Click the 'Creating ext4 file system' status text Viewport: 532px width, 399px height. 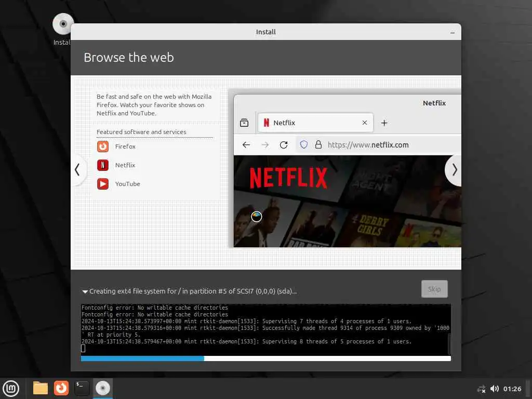[193, 291]
